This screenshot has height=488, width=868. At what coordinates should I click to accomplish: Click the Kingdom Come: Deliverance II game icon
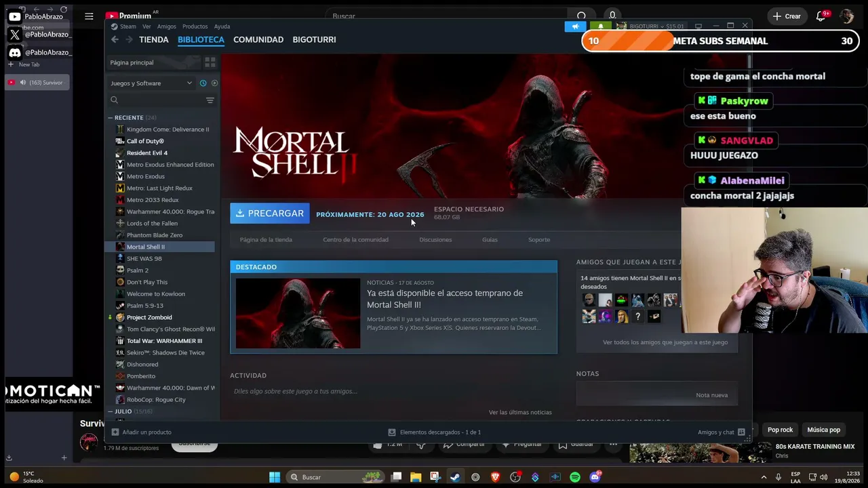click(x=120, y=129)
